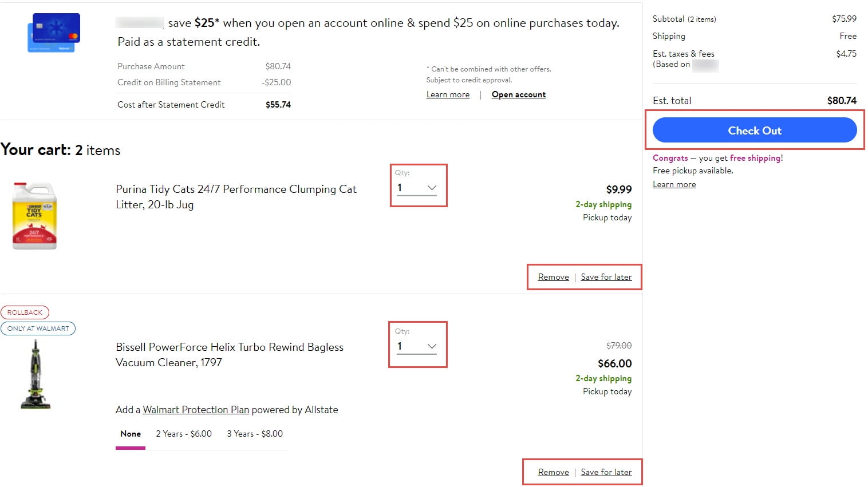This screenshot has width=868, height=487.
Task: Save Tidy Cats litter for later
Action: tap(606, 277)
